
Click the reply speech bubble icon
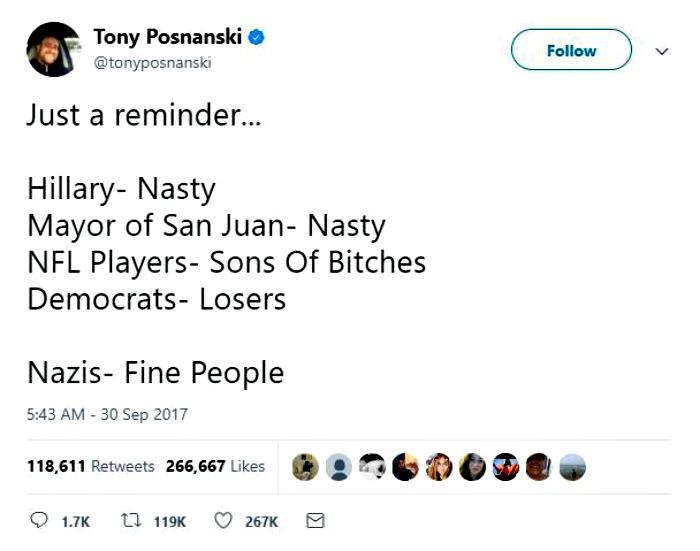coord(39,520)
